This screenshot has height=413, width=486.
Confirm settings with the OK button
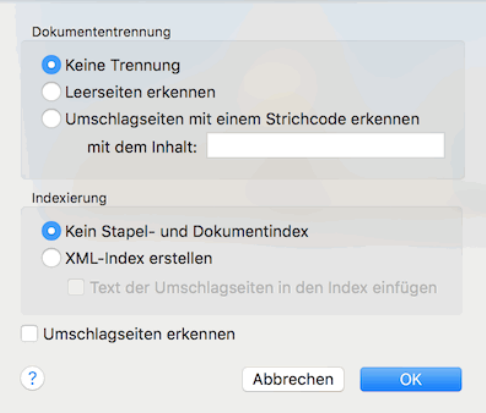click(x=411, y=379)
